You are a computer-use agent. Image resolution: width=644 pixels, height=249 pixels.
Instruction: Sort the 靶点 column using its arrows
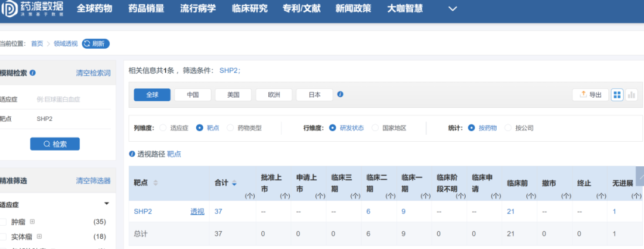click(x=156, y=183)
